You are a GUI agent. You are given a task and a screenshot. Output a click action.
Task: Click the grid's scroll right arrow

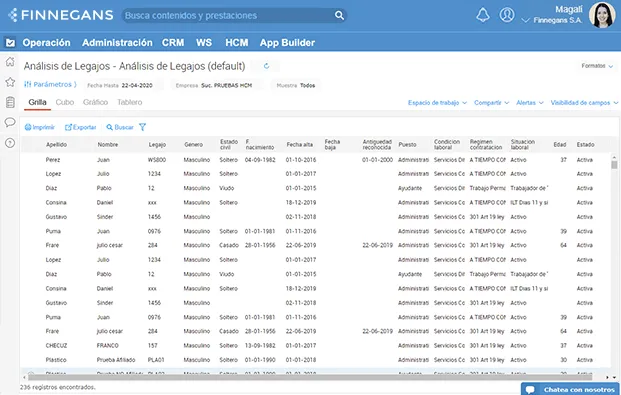(x=608, y=378)
